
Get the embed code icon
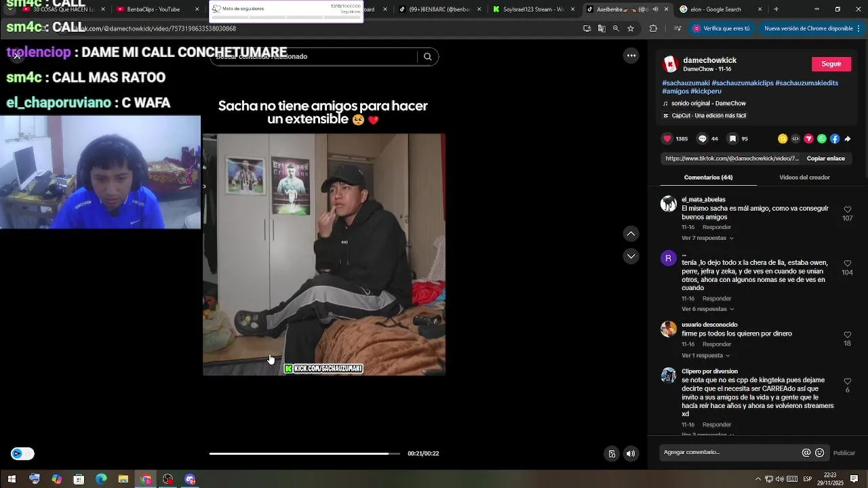pos(795,138)
